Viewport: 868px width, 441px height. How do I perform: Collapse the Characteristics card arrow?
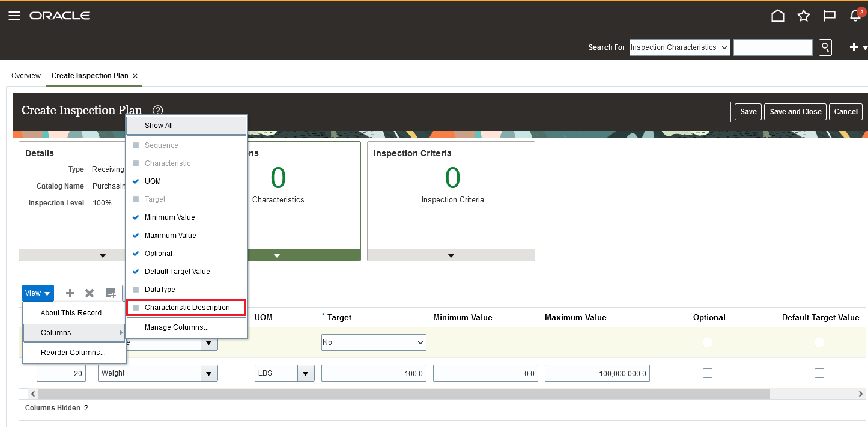pyautogui.click(x=277, y=255)
